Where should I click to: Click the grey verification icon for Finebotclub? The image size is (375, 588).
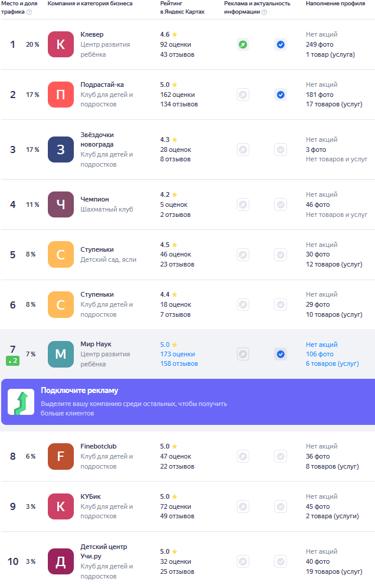click(x=281, y=456)
